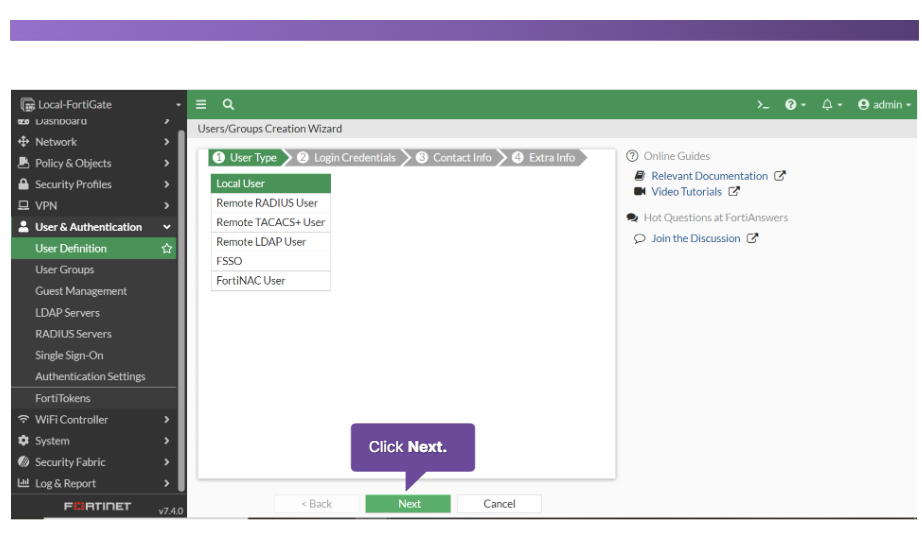922x540 pixels.
Task: Open the notifications bell menu
Action: click(x=831, y=105)
